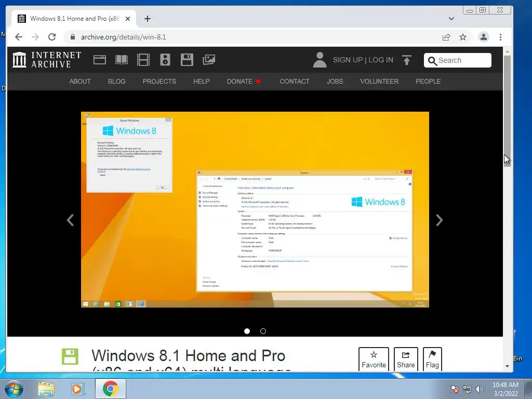
Task: Open a new tab with plus button
Action: 147,19
